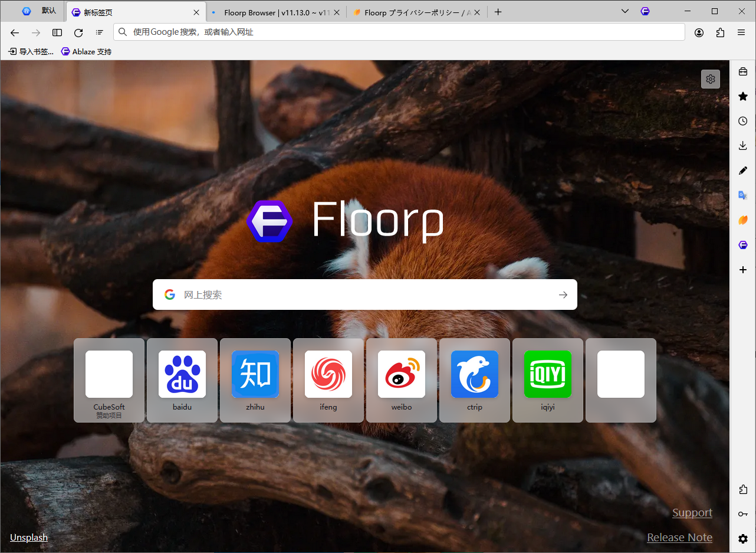Add a new web panel to sidebar
The image size is (756, 553).
coord(743,270)
